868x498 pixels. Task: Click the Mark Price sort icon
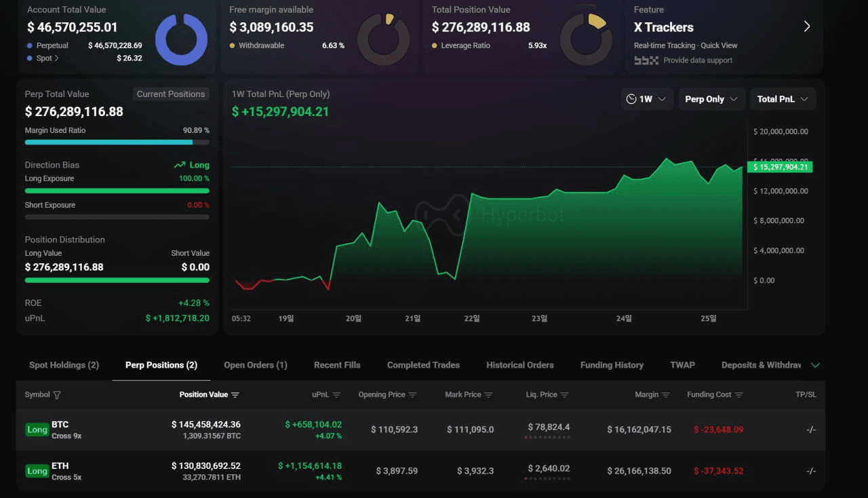coord(488,395)
